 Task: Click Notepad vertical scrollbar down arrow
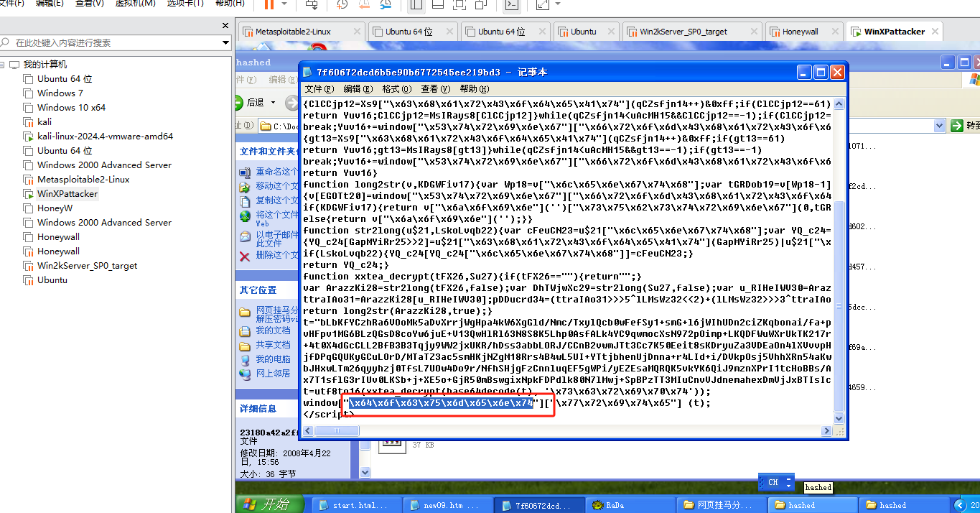[839, 419]
